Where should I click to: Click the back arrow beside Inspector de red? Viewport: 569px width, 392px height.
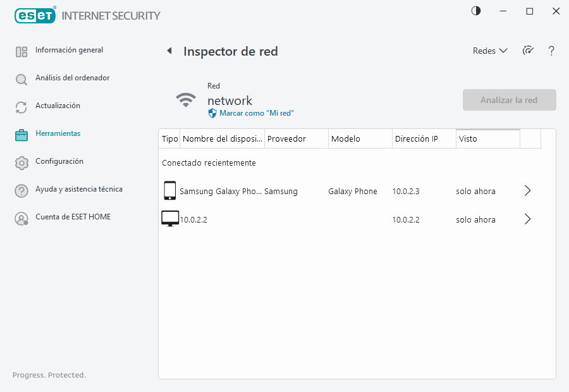tap(169, 51)
